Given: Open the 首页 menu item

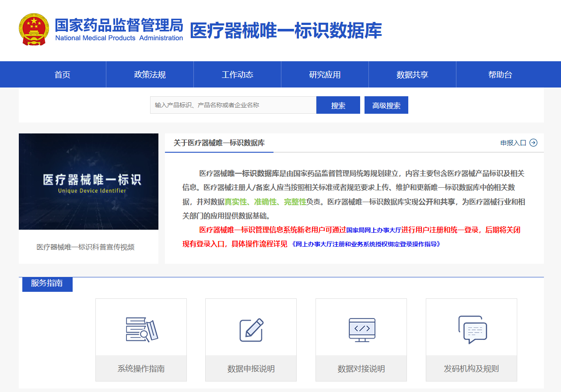Looking at the screenshot, I should [x=63, y=74].
